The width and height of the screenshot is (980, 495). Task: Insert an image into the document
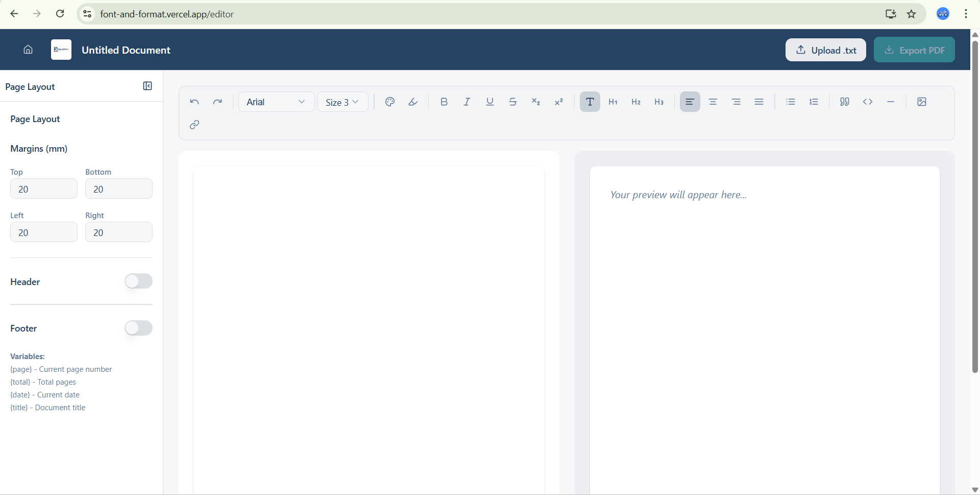(x=922, y=102)
